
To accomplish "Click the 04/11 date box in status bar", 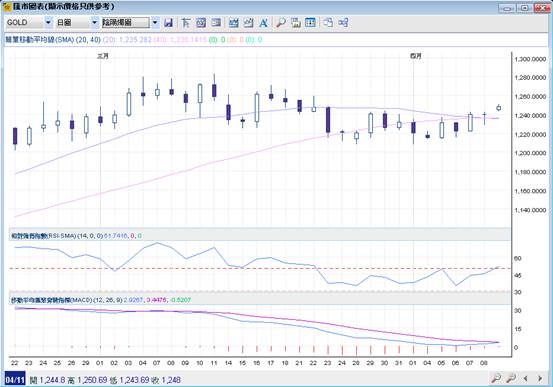I will (x=15, y=380).
